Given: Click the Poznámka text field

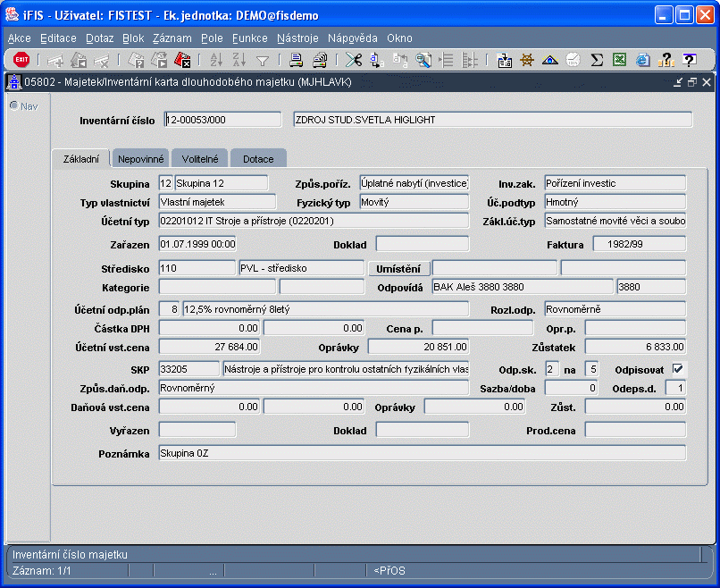Looking at the screenshot, I should (422, 453).
